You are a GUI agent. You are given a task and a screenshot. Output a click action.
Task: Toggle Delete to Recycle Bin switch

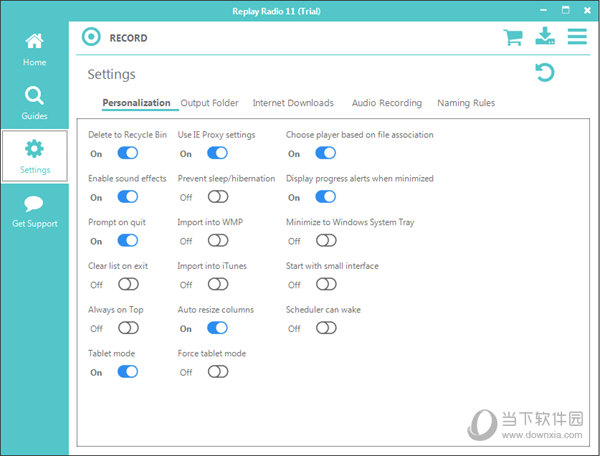tap(128, 153)
